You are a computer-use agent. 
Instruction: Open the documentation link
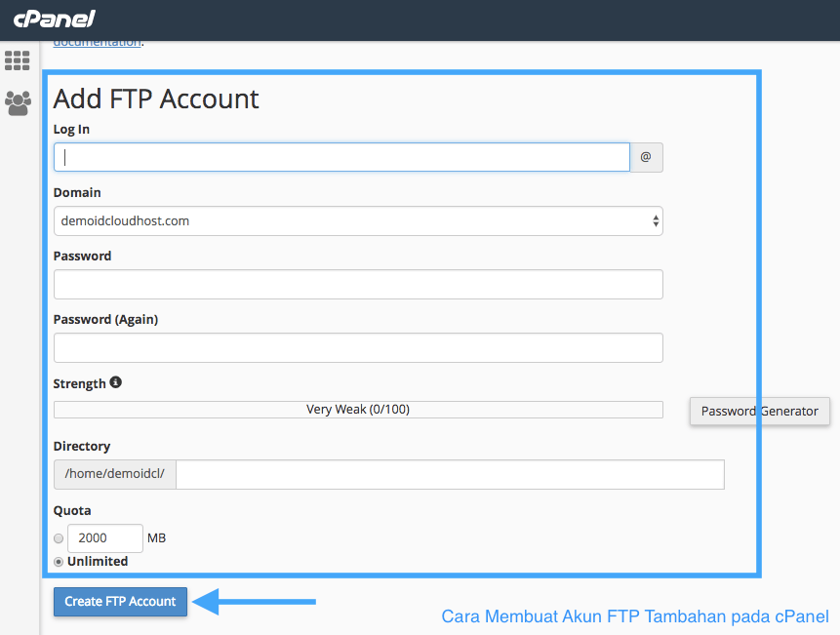(93, 41)
